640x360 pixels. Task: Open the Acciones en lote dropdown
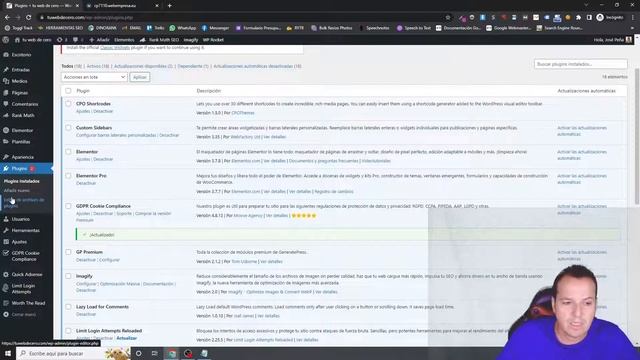tap(94, 77)
